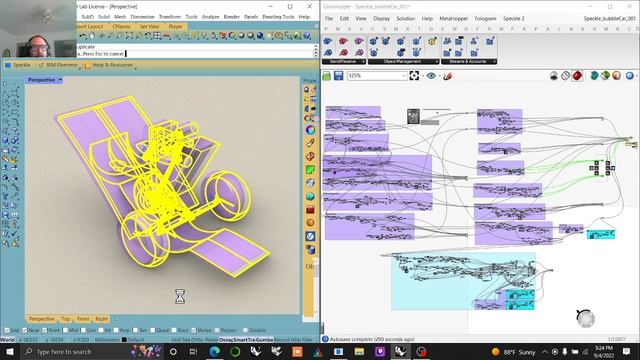Click the red shaded preview icon in Grasshopper
640x360 pixels.
click(577, 76)
